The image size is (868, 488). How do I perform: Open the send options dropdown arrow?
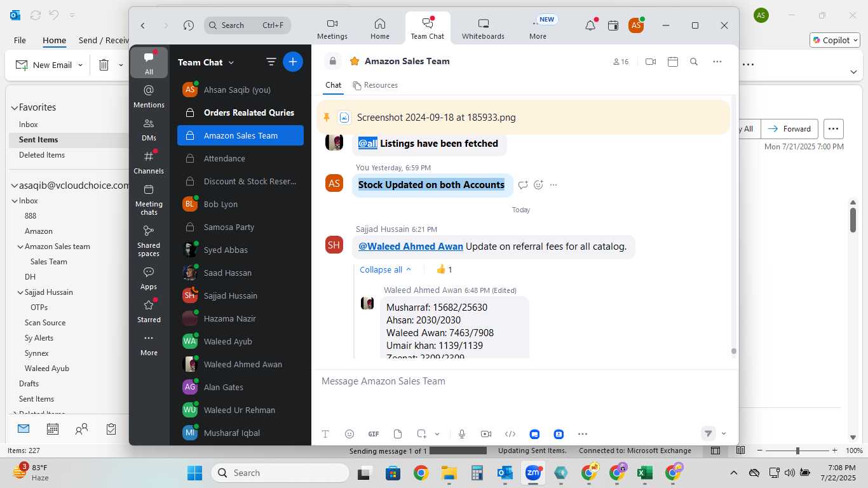pyautogui.click(x=724, y=434)
